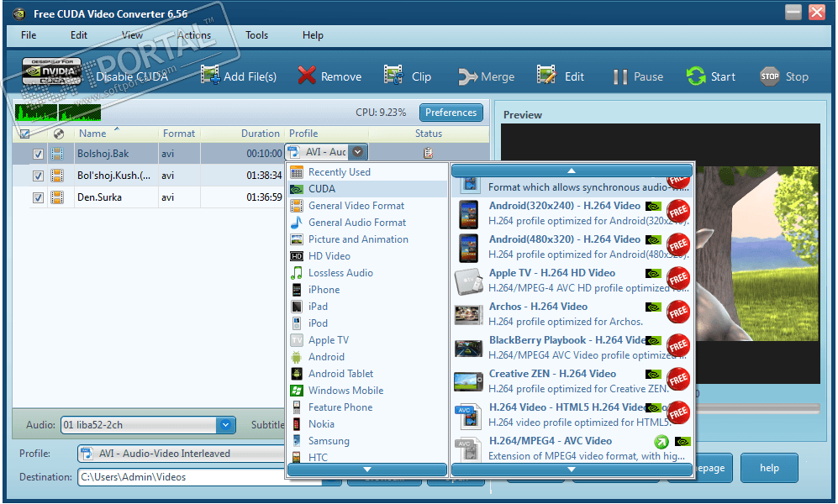
Task: Open the Actions menu
Action: pyautogui.click(x=194, y=35)
